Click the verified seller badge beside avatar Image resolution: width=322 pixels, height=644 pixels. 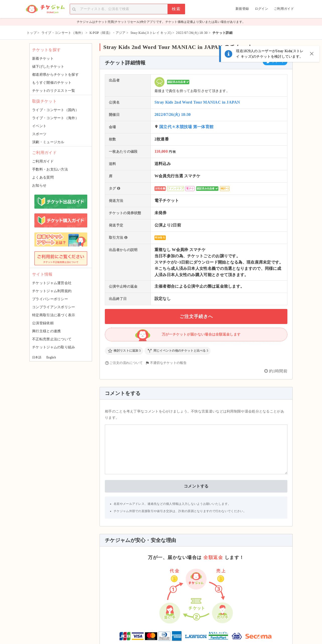click(x=178, y=82)
